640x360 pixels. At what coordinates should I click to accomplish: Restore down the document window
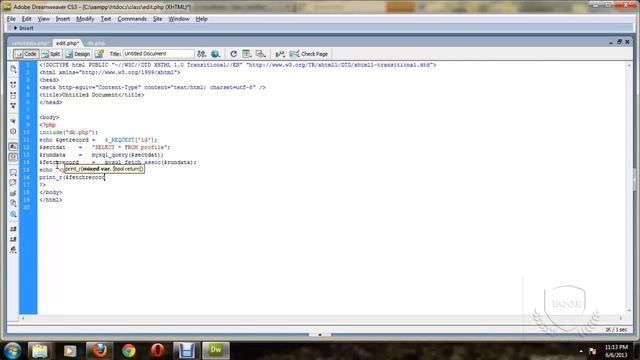619,42
